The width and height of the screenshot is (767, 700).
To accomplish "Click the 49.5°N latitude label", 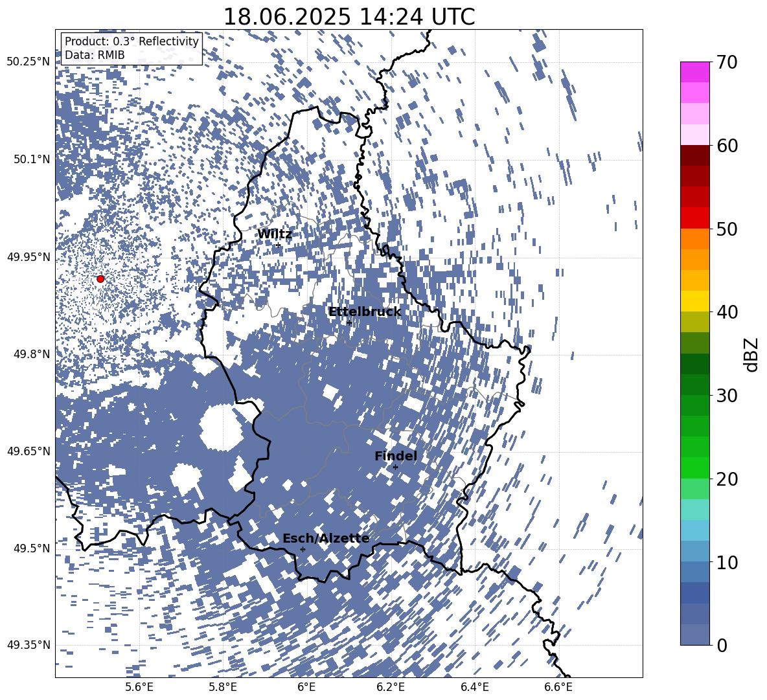I will tap(32, 548).
